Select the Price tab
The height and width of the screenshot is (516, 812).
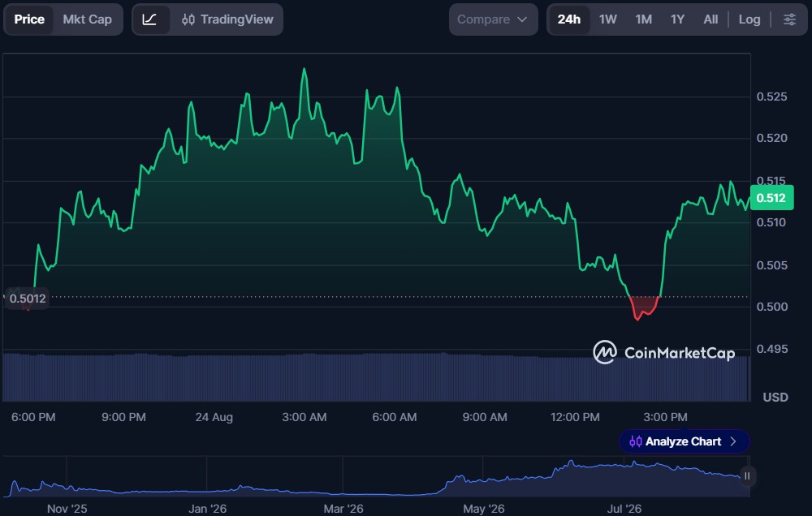pyautogui.click(x=29, y=19)
